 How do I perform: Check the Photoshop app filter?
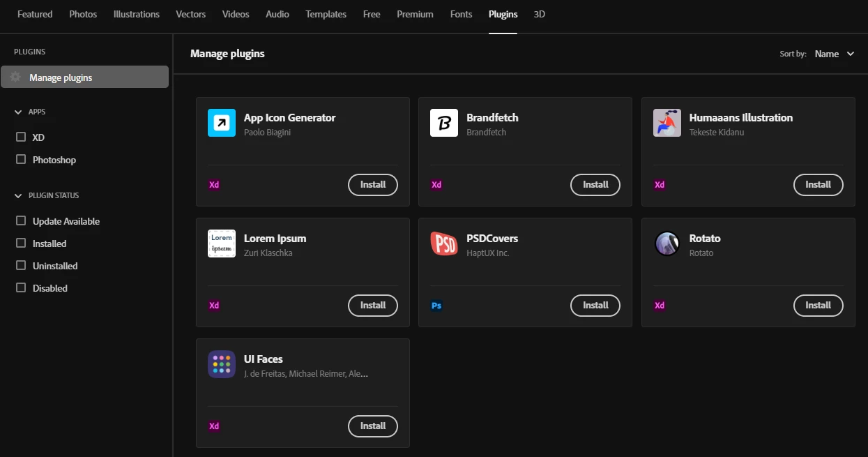point(21,160)
